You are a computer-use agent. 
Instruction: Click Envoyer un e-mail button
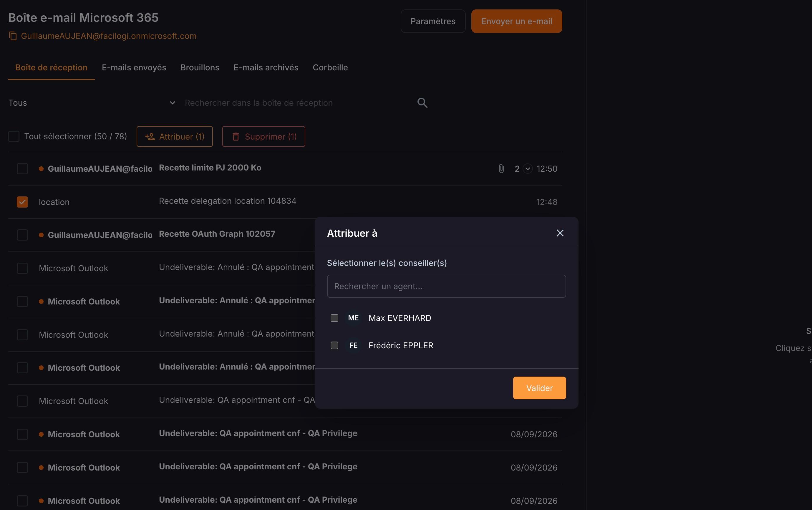pos(516,21)
